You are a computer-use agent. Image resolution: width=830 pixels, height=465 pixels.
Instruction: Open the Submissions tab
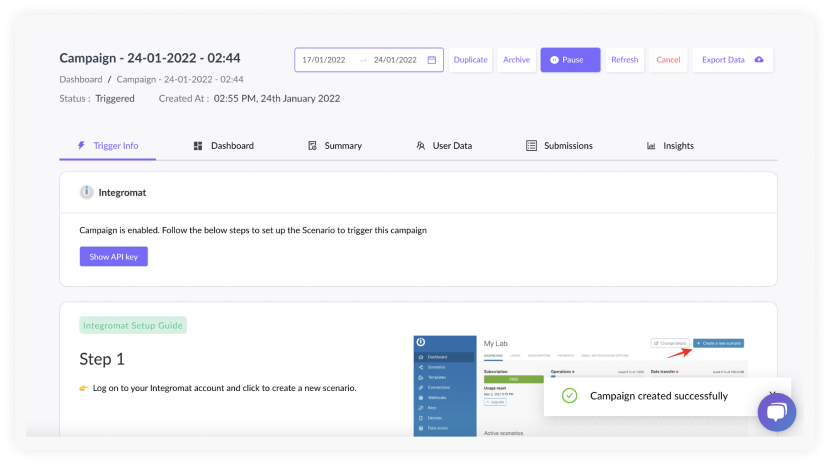coord(560,146)
